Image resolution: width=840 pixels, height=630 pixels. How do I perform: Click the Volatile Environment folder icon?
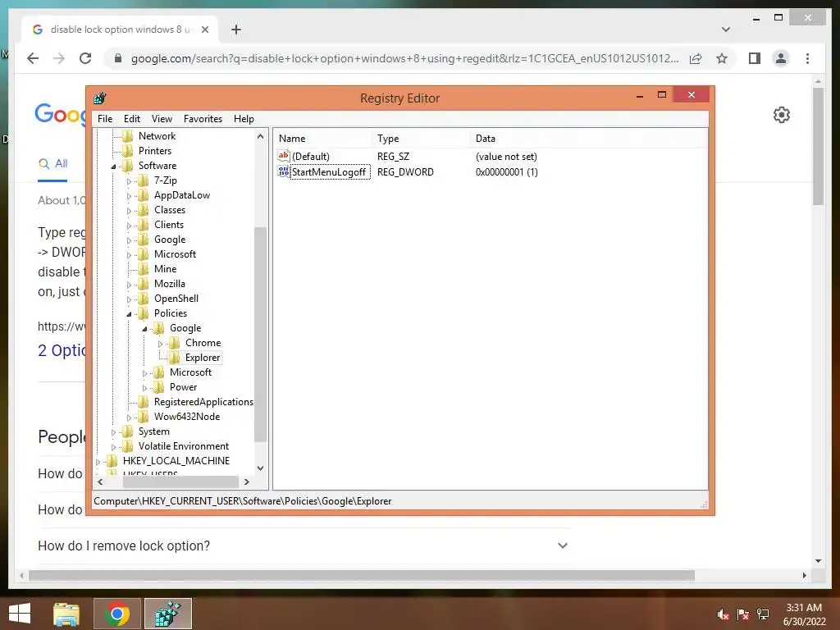tap(127, 445)
